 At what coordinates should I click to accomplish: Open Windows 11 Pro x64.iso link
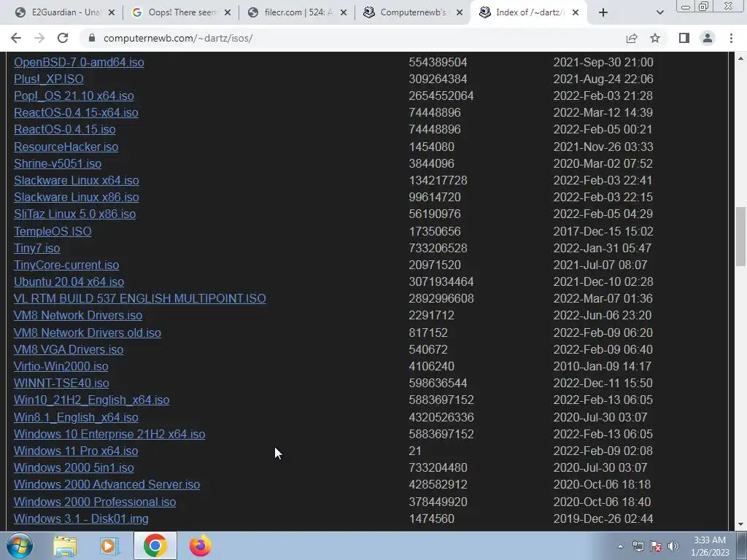(76, 451)
